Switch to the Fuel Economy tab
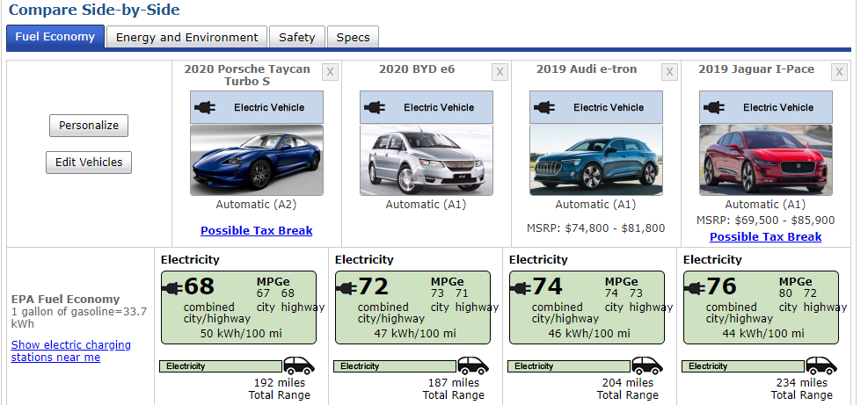Image resolution: width=868 pixels, height=405 pixels. 55,37
